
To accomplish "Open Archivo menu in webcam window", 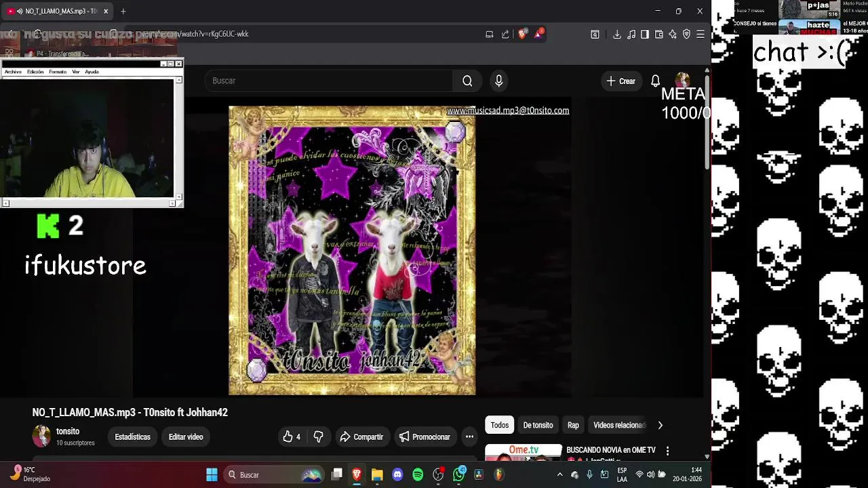I will [13, 71].
